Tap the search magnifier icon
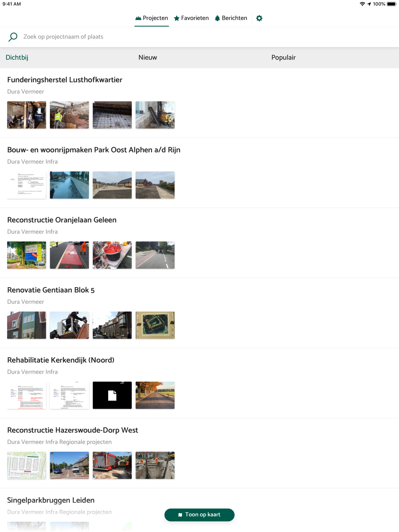Viewport: 399px width, 532px height. [13, 37]
